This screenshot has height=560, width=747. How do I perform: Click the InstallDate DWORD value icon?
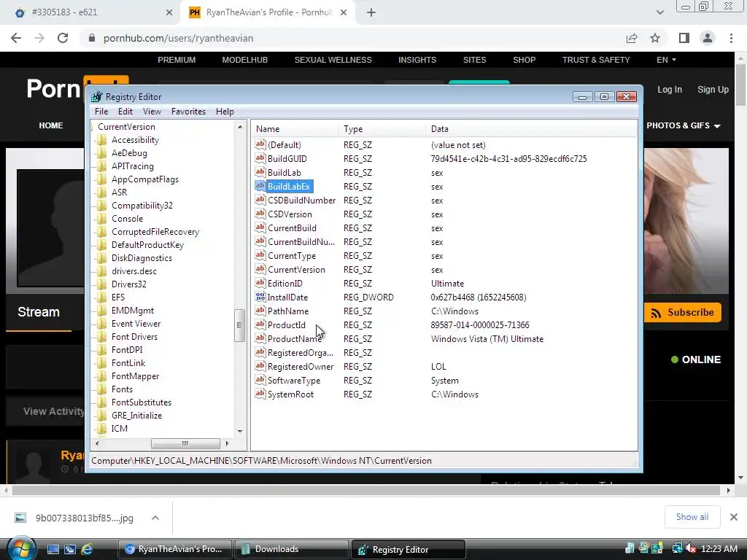[260, 297]
